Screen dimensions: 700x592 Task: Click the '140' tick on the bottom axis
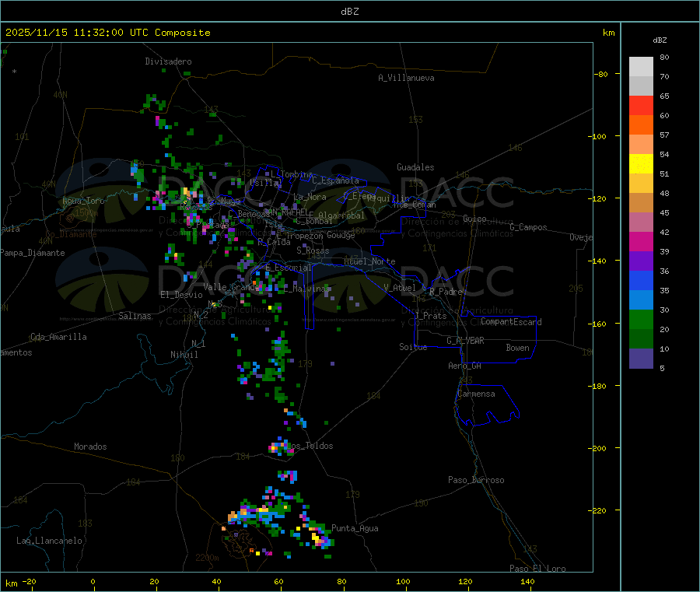point(527,581)
